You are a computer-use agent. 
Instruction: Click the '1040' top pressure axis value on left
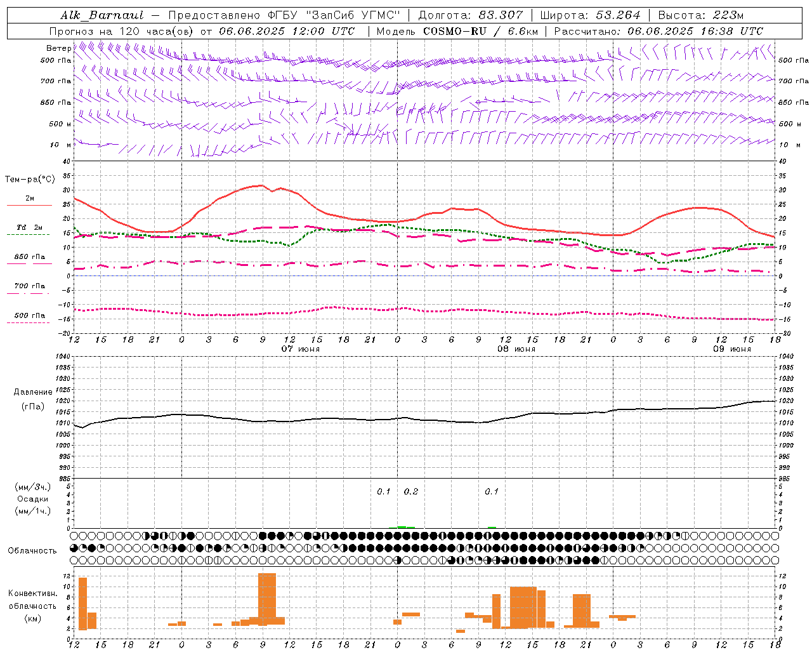(x=63, y=357)
